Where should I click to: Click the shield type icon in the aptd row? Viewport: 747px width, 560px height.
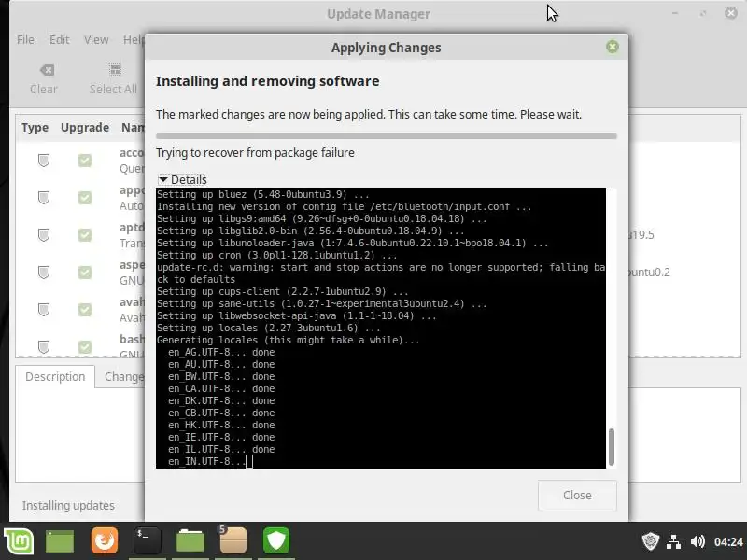44,235
